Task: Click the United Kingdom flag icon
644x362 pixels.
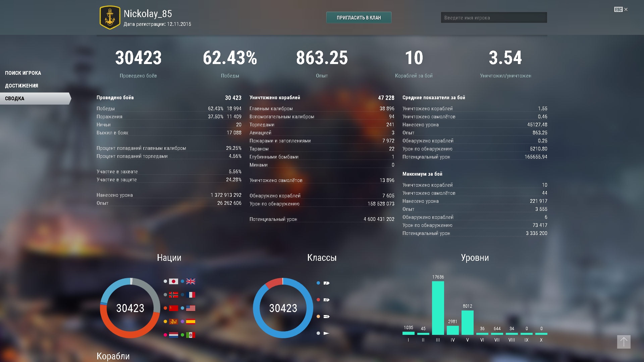Action: [x=191, y=282]
